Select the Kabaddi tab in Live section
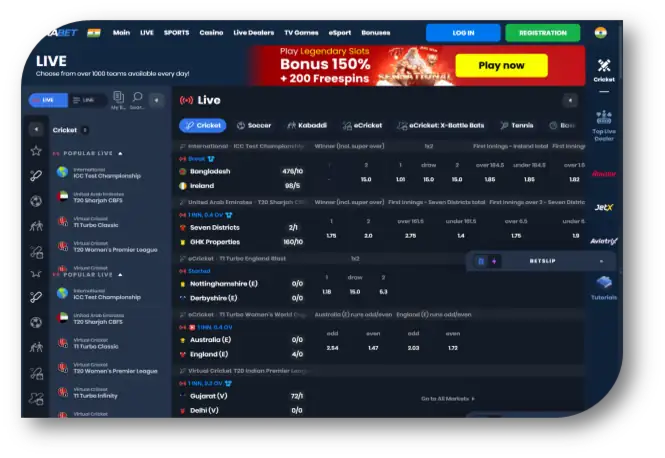 (306, 126)
